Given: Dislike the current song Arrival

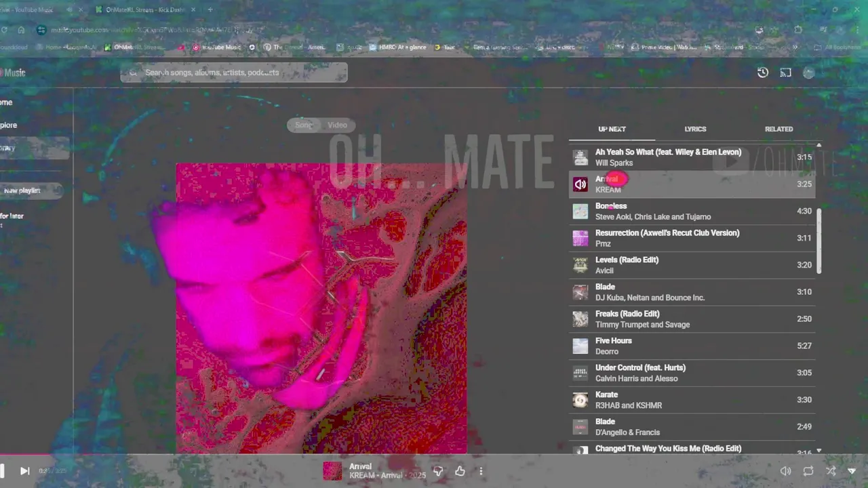Looking at the screenshot, I should click(x=438, y=471).
